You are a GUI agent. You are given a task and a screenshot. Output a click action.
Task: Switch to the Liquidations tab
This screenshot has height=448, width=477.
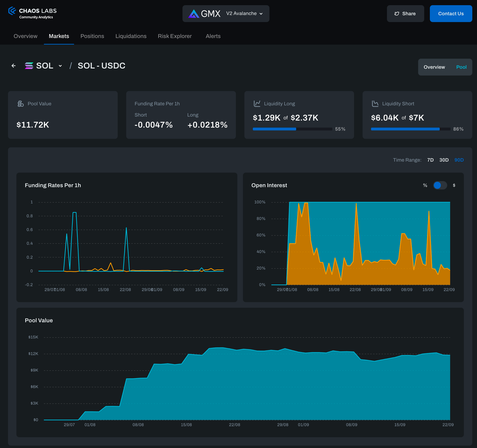coord(131,36)
